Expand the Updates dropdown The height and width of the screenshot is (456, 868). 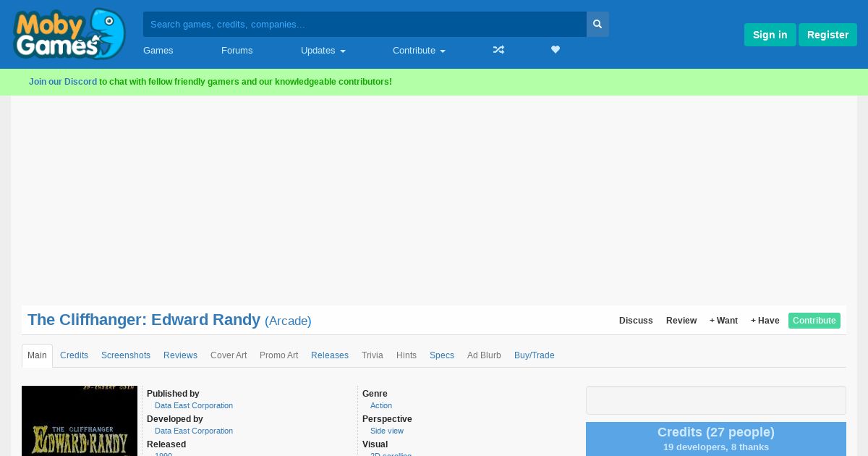[x=323, y=51]
